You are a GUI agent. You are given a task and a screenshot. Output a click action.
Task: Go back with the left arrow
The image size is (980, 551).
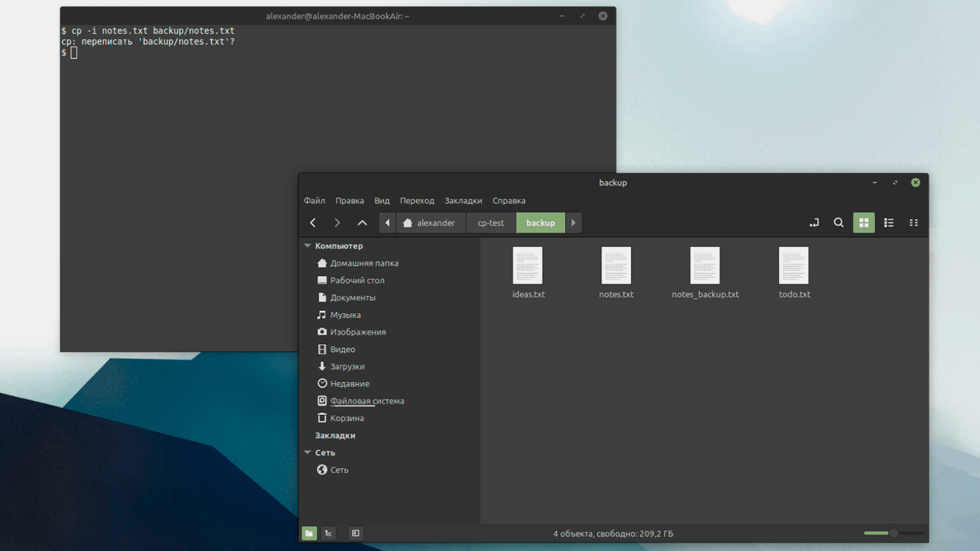[313, 223]
